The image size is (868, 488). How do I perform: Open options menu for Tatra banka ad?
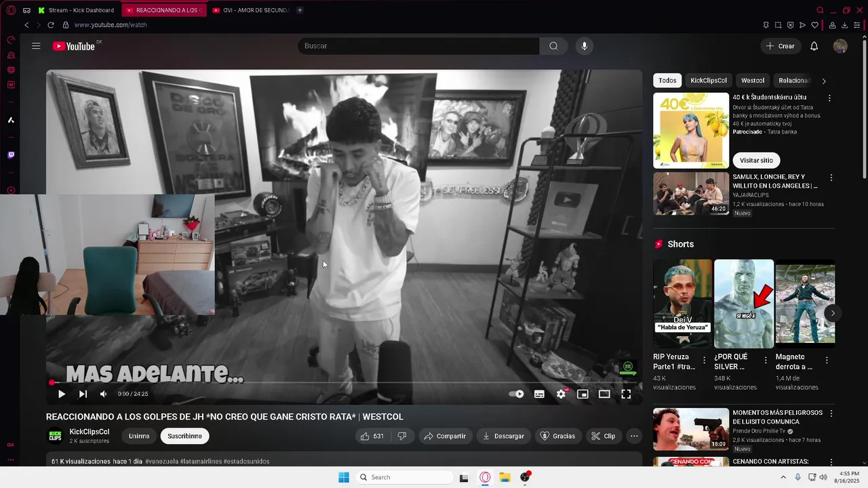[x=829, y=98]
